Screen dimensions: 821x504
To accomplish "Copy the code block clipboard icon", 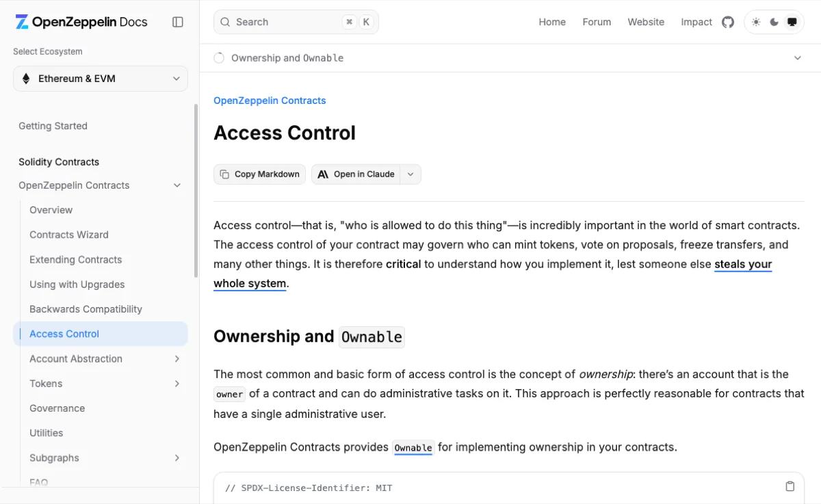I will (790, 487).
